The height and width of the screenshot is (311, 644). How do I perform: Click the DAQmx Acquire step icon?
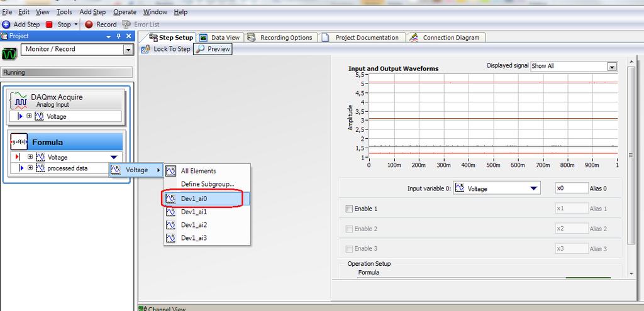(19, 100)
